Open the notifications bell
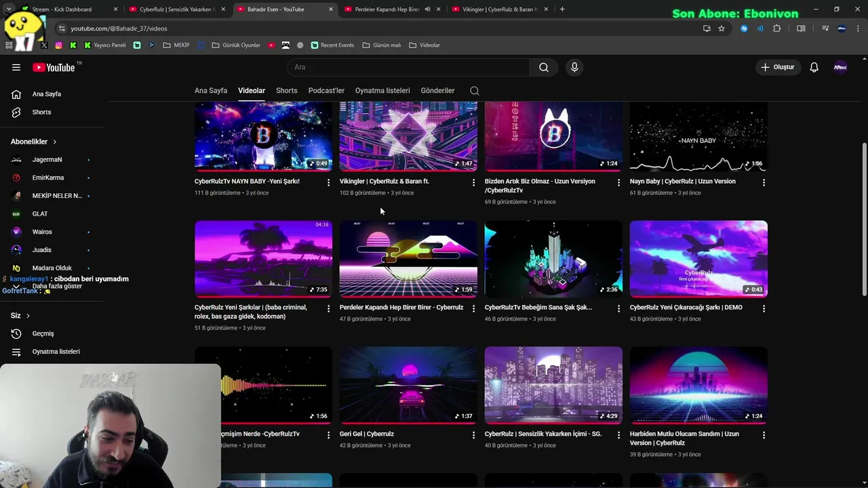This screenshot has width=868, height=488. click(x=814, y=67)
